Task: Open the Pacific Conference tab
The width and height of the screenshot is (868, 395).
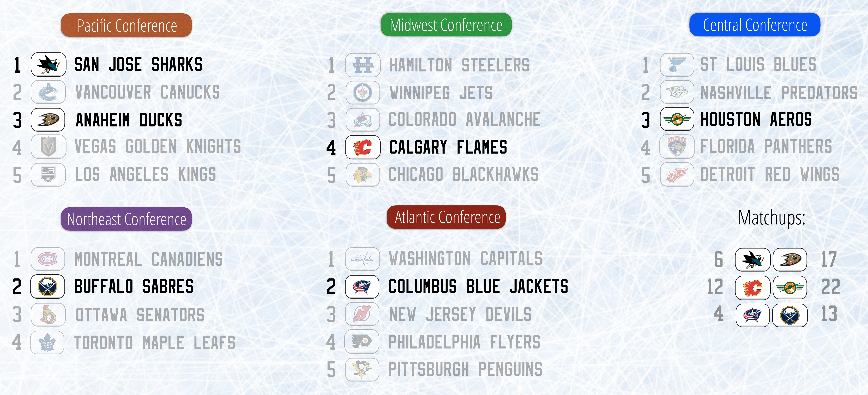Action: (x=126, y=25)
